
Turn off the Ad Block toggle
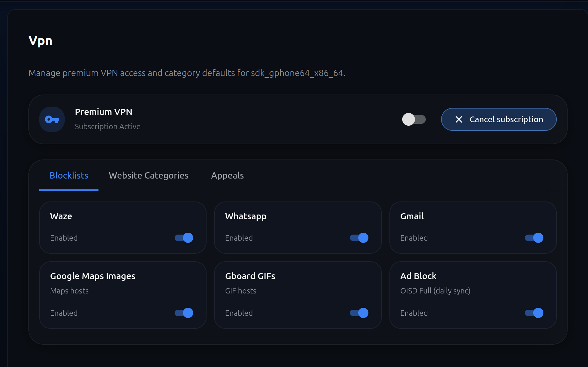point(534,313)
